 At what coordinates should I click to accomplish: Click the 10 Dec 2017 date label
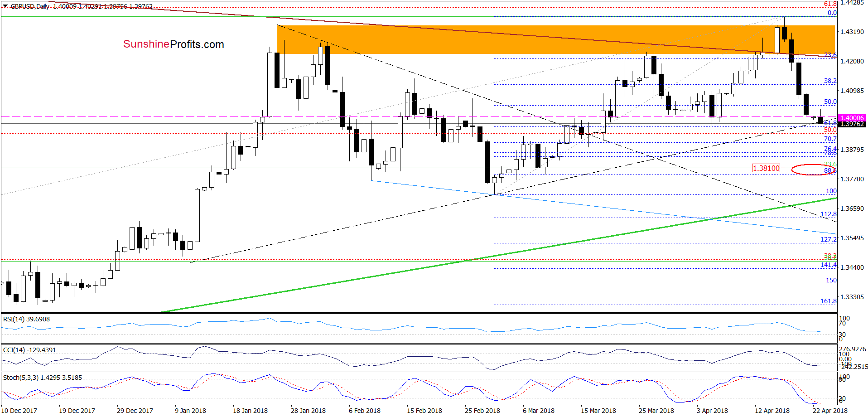(19, 411)
